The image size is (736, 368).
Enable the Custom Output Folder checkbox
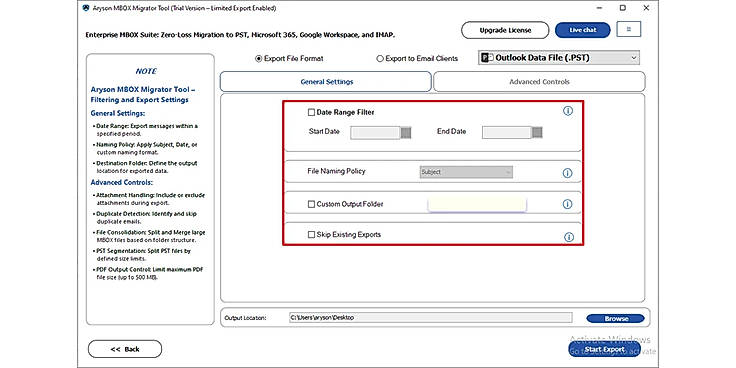(311, 204)
